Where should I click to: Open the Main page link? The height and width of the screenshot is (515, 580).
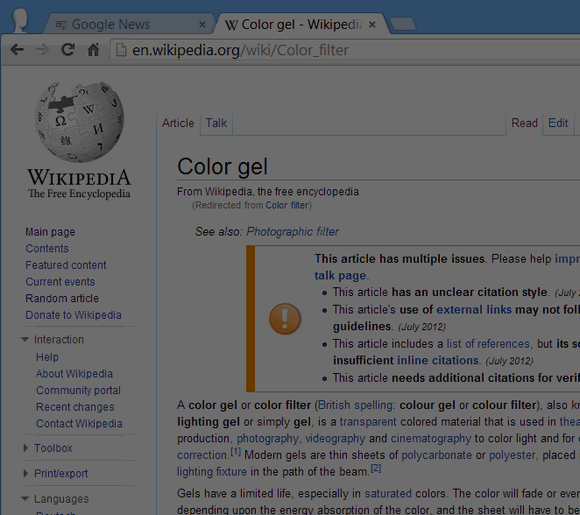tap(50, 232)
